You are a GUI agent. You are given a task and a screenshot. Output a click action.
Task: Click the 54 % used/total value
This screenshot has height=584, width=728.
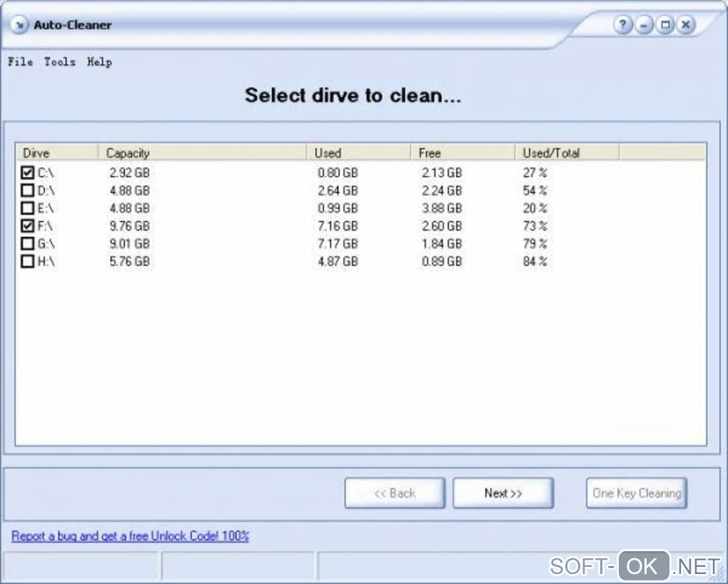535,191
